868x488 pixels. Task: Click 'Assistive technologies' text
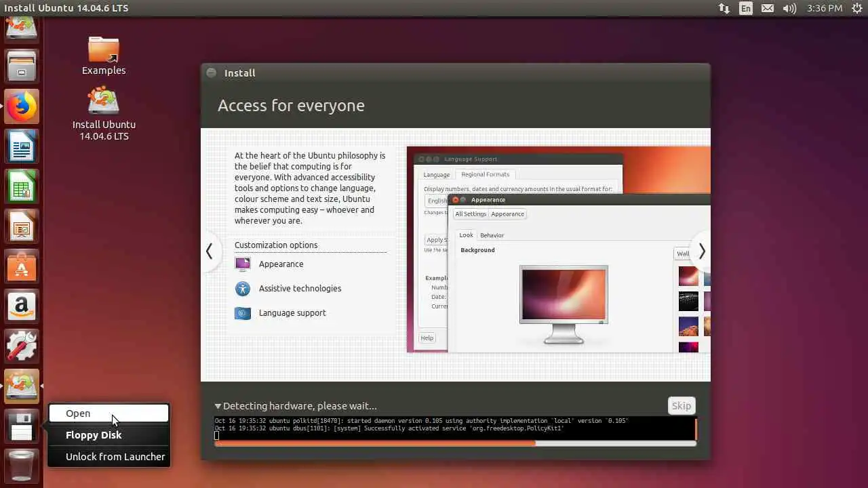(300, 289)
